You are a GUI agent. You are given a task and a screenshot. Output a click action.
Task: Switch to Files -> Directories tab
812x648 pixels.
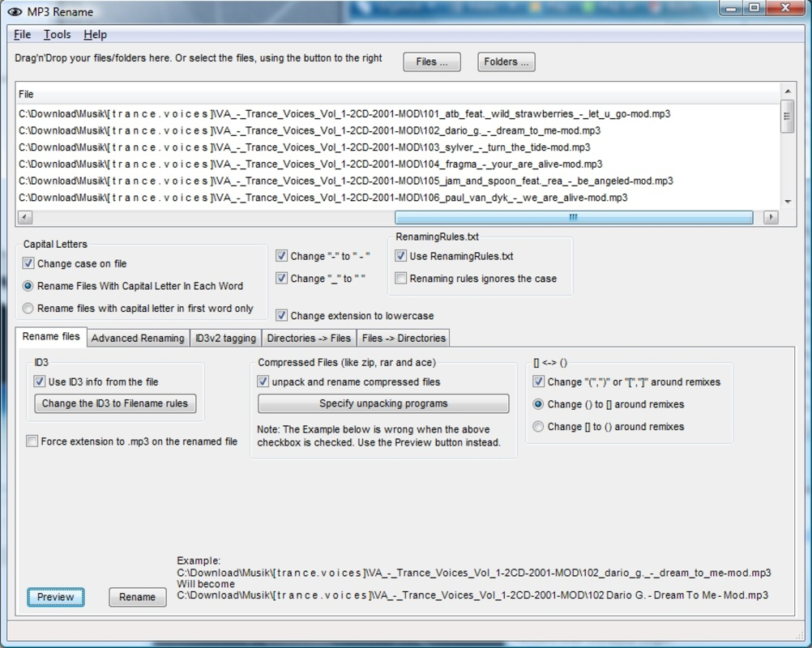pyautogui.click(x=404, y=338)
